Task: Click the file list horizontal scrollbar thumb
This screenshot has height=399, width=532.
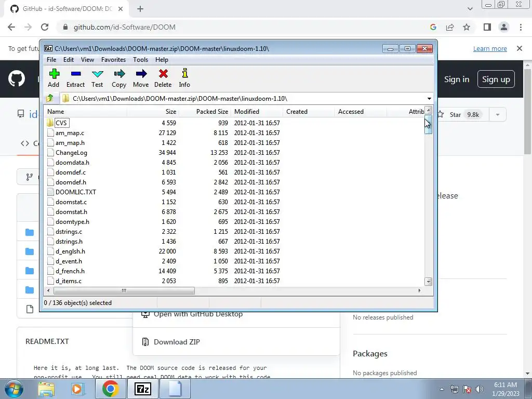Action: click(x=124, y=290)
